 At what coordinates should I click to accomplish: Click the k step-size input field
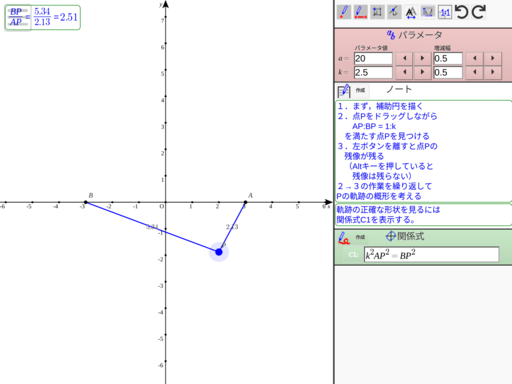[448, 72]
